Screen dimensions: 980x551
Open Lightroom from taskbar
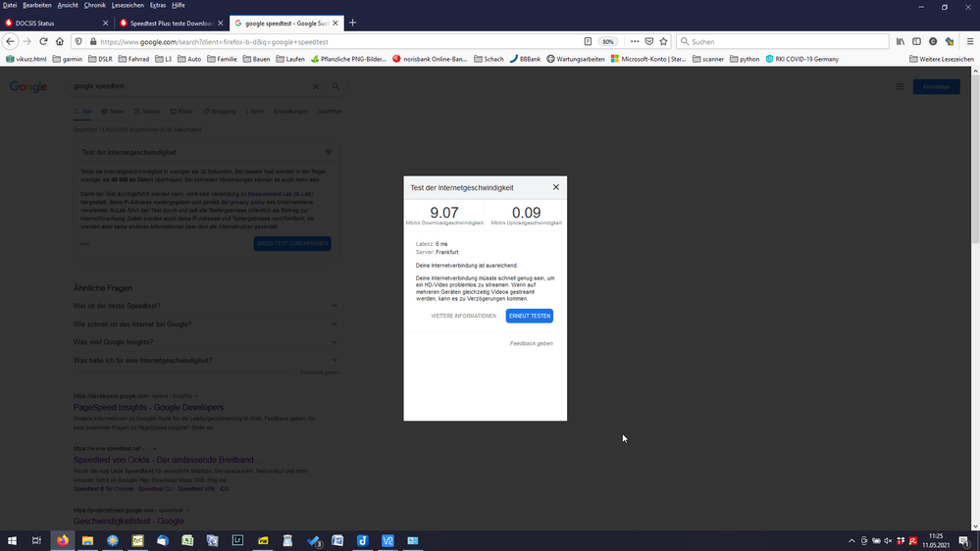pyautogui.click(x=237, y=541)
